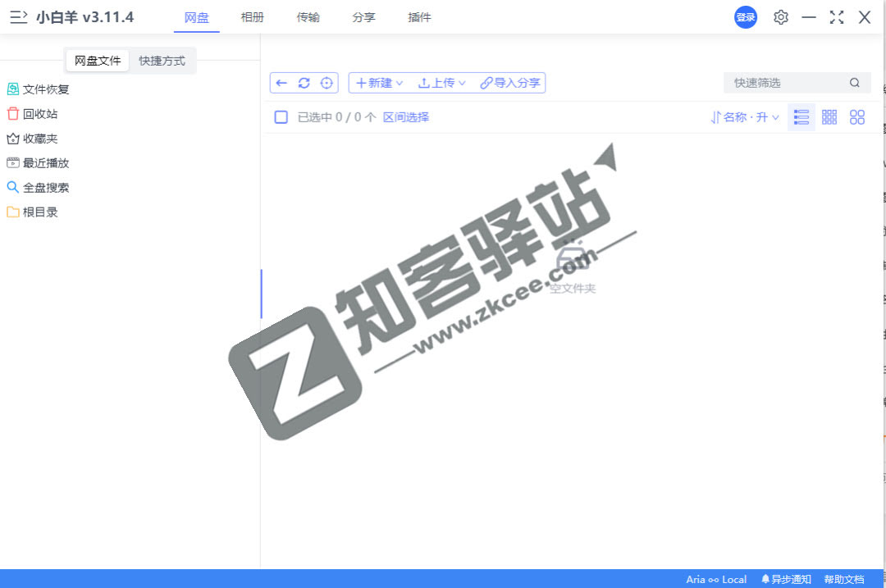886x588 pixels.
Task: Click the back arrow navigation icon
Action: pyautogui.click(x=281, y=82)
